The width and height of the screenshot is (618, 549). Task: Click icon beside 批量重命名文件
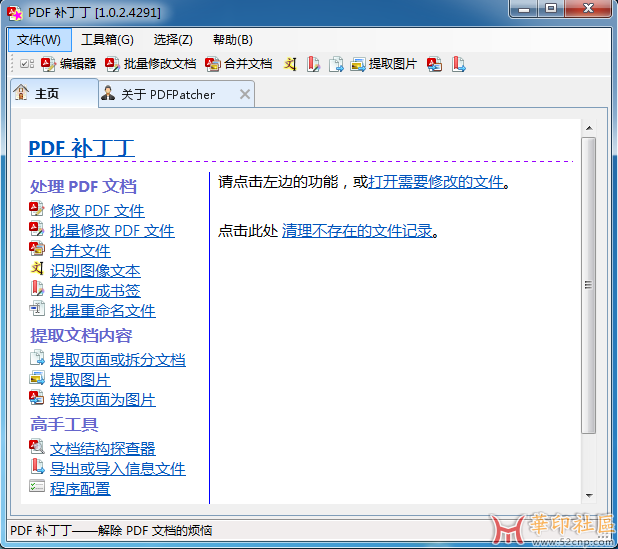click(37, 309)
